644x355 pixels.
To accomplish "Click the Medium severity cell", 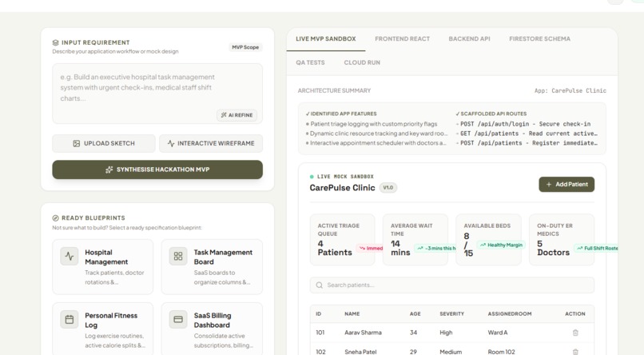I will point(451,352).
